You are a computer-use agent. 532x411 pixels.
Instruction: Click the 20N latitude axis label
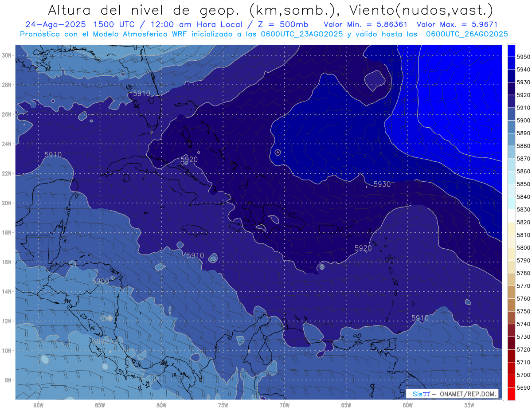pos(7,203)
